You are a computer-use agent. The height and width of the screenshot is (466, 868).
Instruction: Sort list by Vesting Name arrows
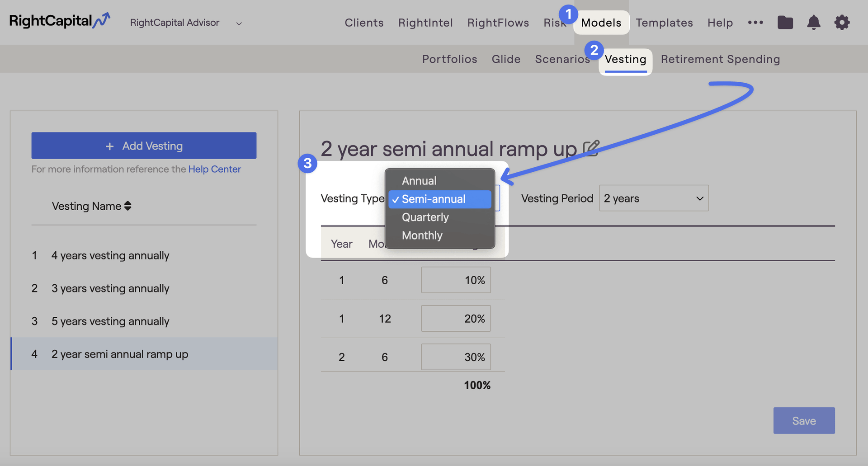click(x=128, y=206)
